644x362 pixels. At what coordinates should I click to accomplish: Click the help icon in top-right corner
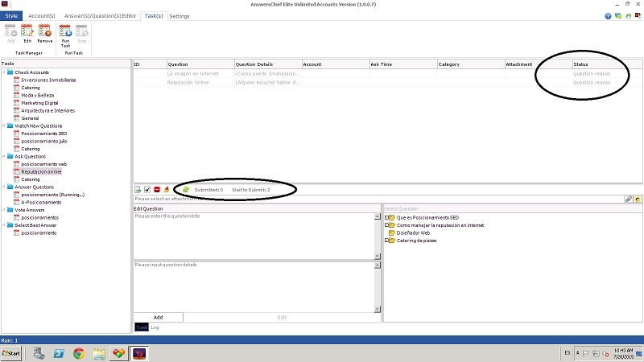click(x=608, y=16)
